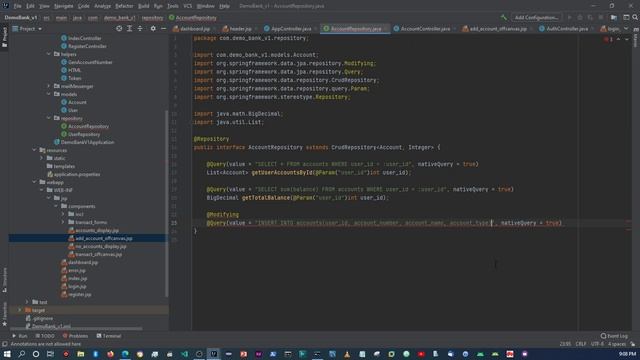640x360 pixels.
Task: Collapse the resources folder
Action: tap(35, 150)
